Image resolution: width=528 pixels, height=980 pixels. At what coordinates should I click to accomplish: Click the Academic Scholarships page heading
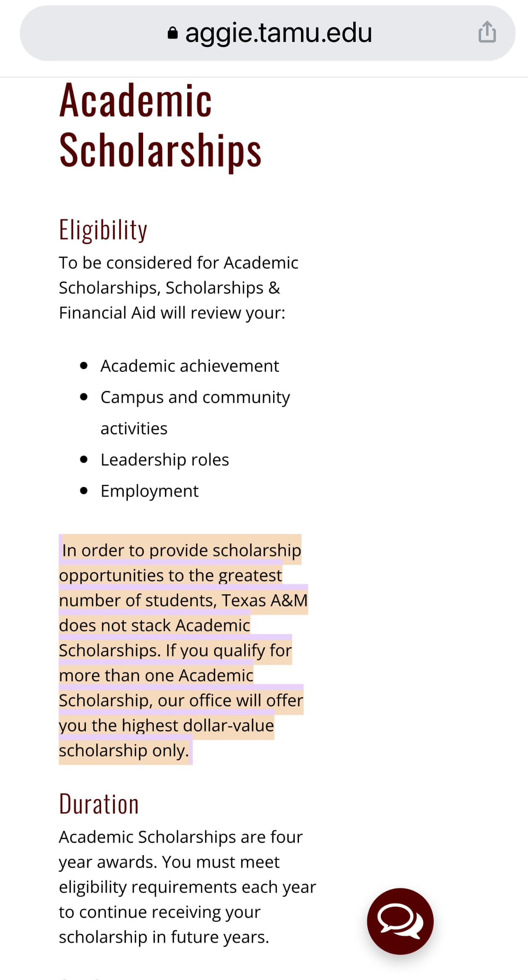[160, 125]
